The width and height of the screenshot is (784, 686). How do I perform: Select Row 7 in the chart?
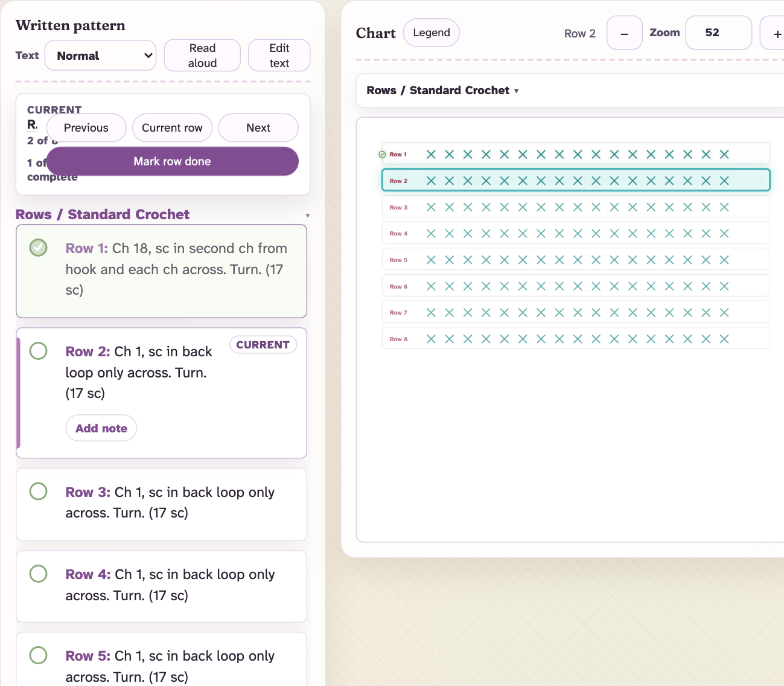pos(576,312)
